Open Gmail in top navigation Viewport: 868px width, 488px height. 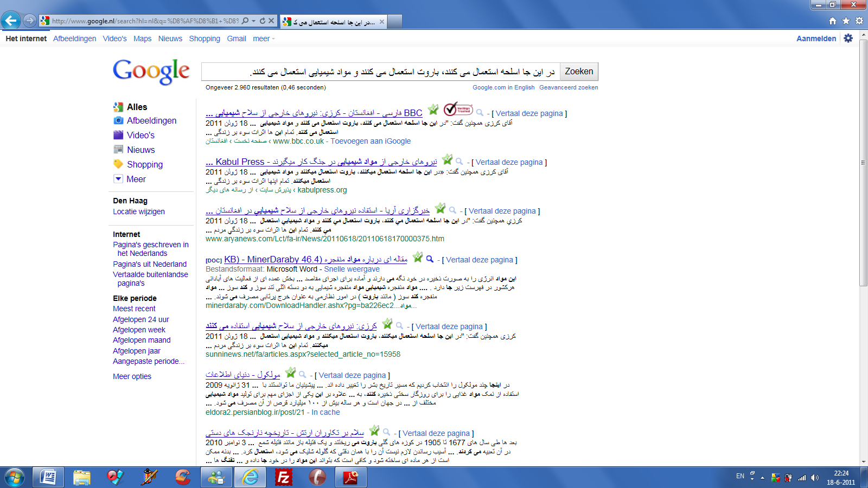[237, 38]
